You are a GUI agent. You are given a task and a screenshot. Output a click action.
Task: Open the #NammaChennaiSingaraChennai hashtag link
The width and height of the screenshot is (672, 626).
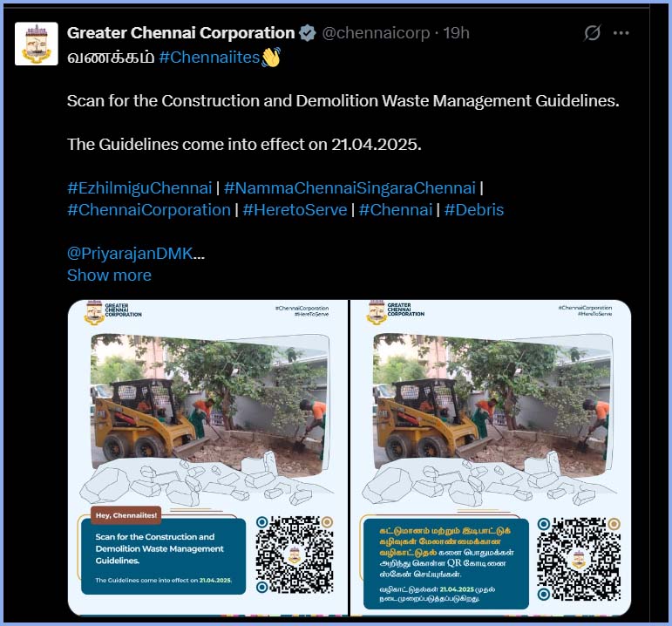[x=350, y=187]
